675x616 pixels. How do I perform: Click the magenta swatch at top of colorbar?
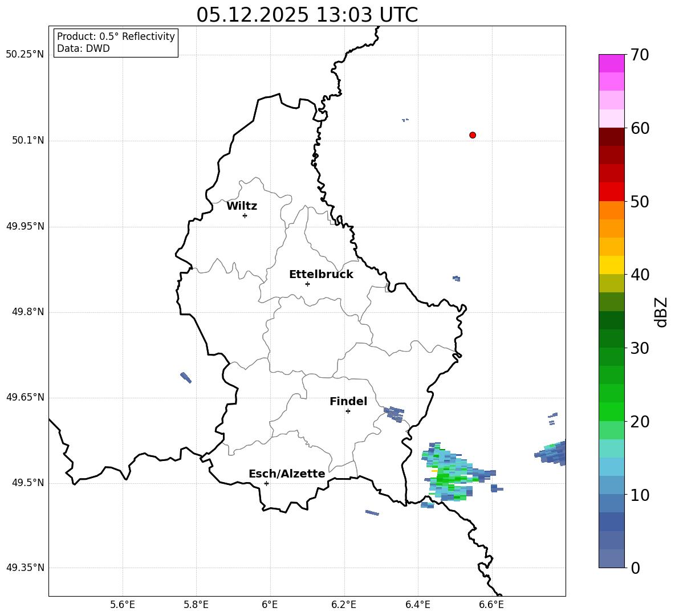click(611, 63)
